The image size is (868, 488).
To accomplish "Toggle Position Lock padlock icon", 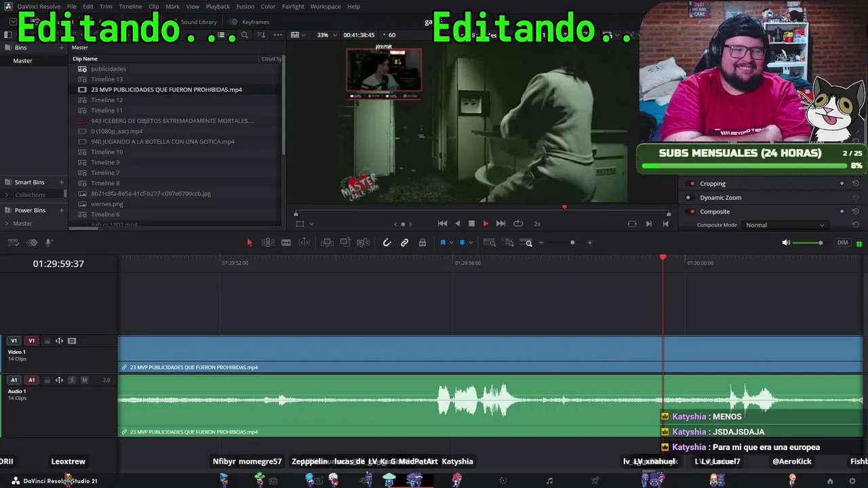I will (x=422, y=243).
